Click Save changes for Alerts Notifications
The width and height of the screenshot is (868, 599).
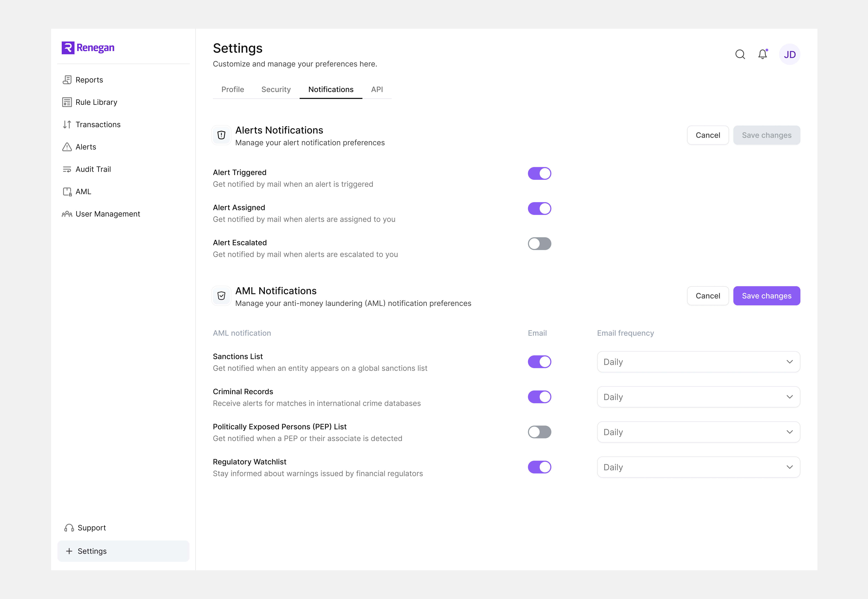point(767,135)
